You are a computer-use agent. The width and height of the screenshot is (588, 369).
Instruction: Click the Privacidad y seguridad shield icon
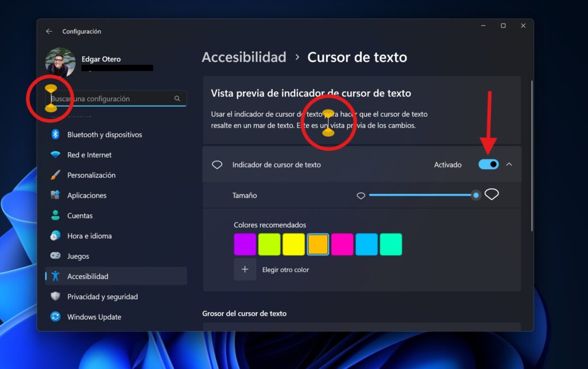pos(56,296)
